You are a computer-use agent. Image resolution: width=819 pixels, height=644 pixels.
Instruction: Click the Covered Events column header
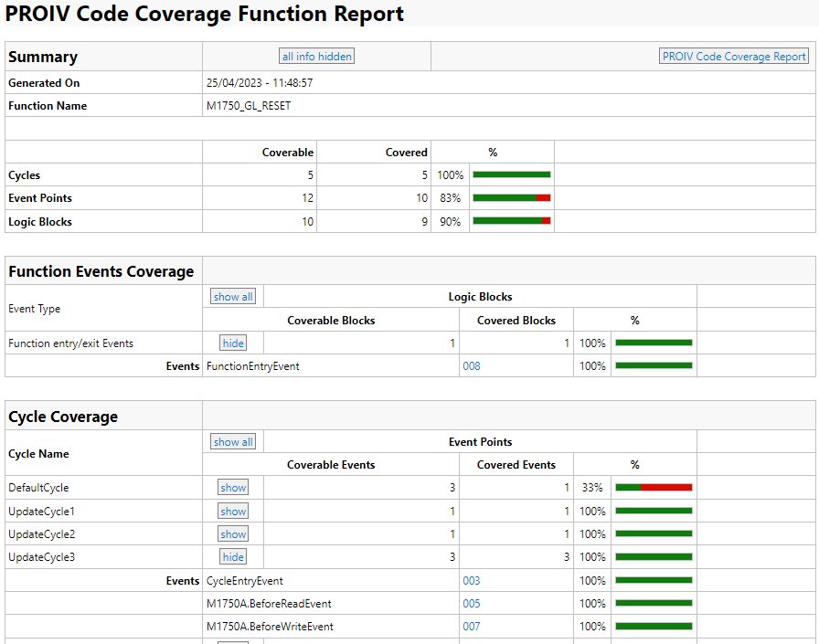(x=516, y=465)
